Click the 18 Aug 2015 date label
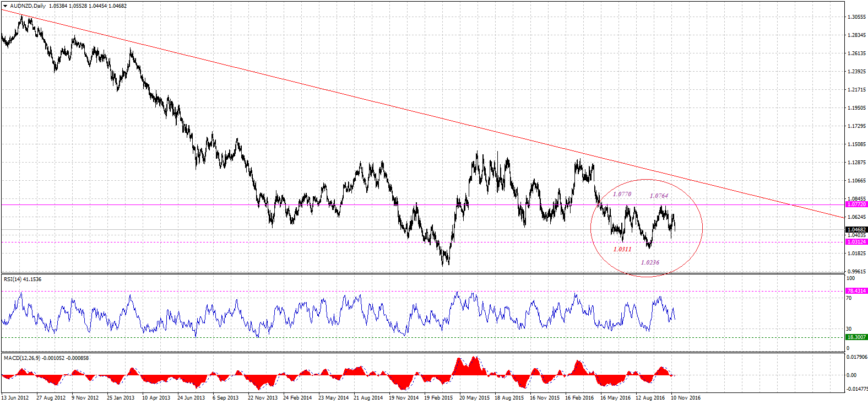868x404 pixels. tap(509, 398)
